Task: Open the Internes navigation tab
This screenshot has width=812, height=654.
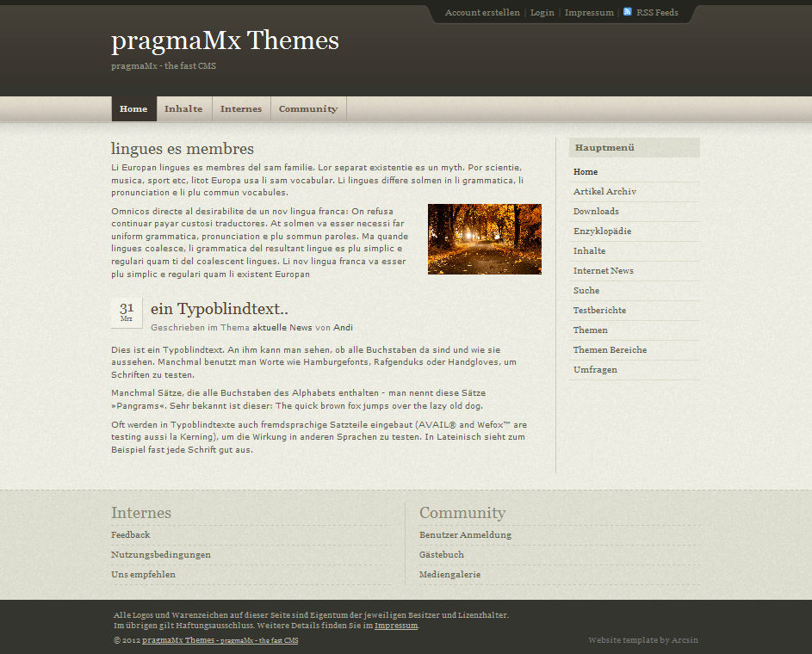Action: 241,108
